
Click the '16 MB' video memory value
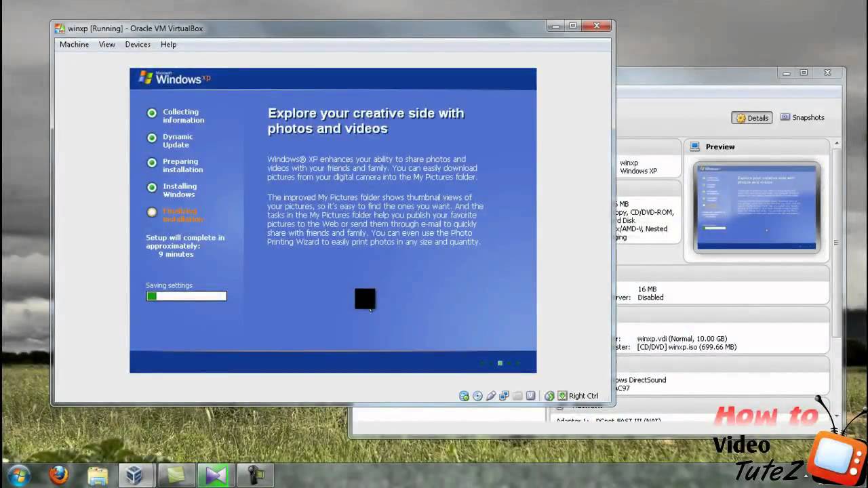click(x=647, y=289)
